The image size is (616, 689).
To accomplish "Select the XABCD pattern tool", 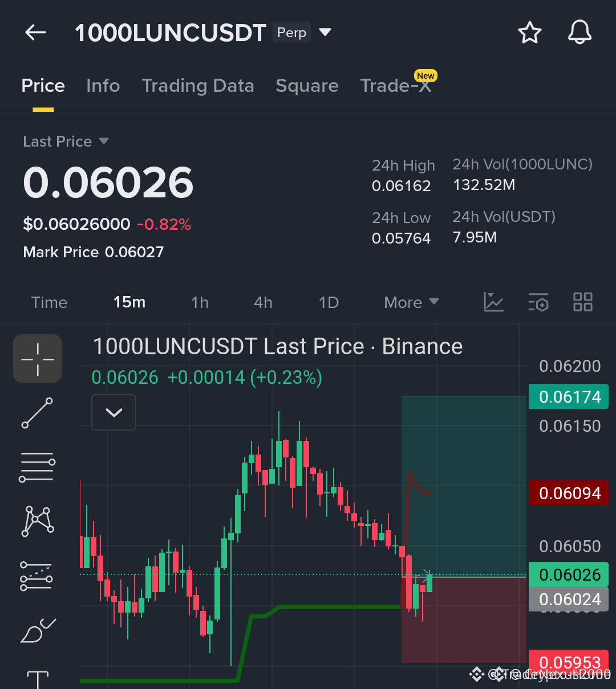I will tap(38, 521).
